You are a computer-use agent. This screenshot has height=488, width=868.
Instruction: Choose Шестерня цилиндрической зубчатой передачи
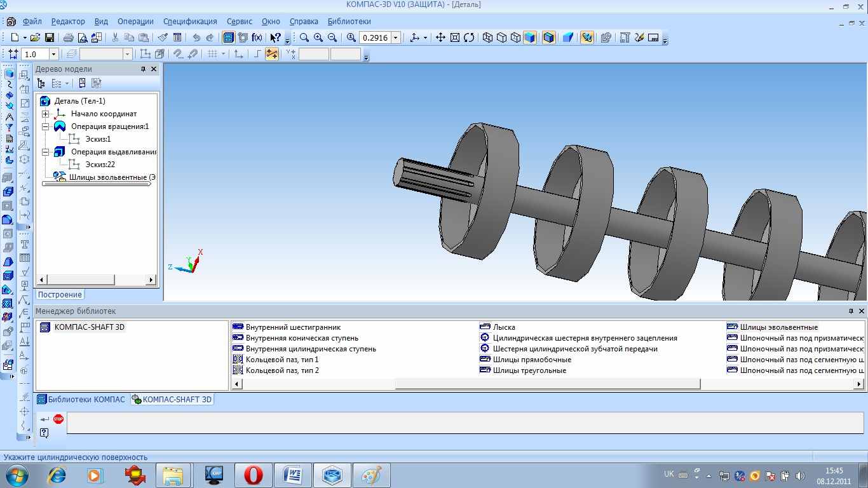click(x=575, y=349)
